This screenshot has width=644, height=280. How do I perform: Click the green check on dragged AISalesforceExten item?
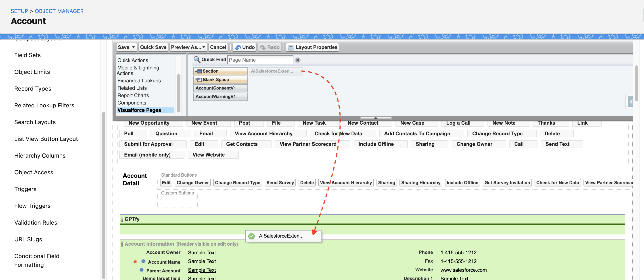[x=251, y=236]
